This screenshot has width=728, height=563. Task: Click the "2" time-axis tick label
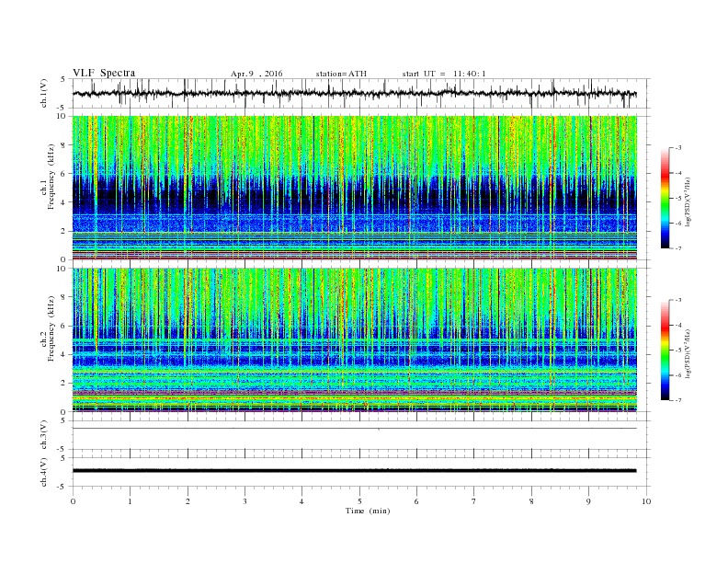point(188,501)
